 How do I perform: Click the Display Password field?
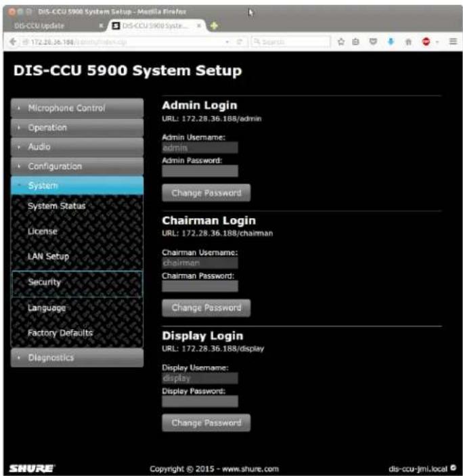point(200,402)
